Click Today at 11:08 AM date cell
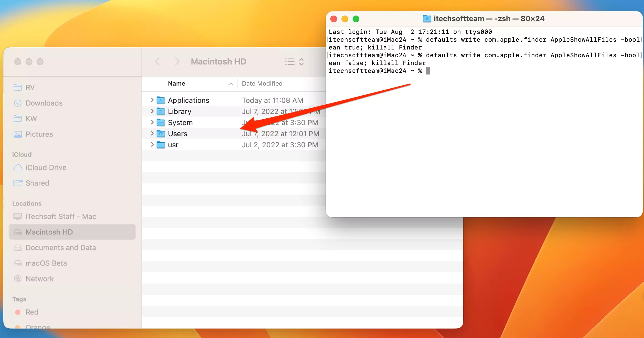Image resolution: width=644 pixels, height=338 pixels. click(x=273, y=100)
